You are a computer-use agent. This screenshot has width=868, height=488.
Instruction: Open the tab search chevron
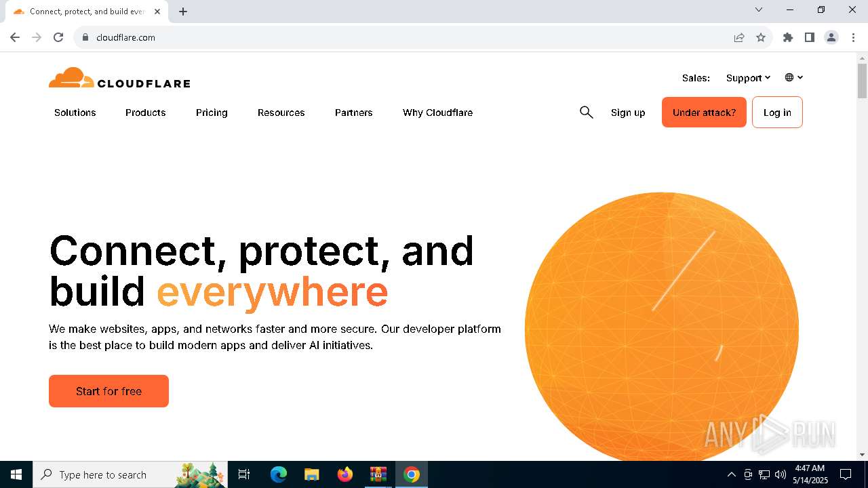[x=759, y=9]
